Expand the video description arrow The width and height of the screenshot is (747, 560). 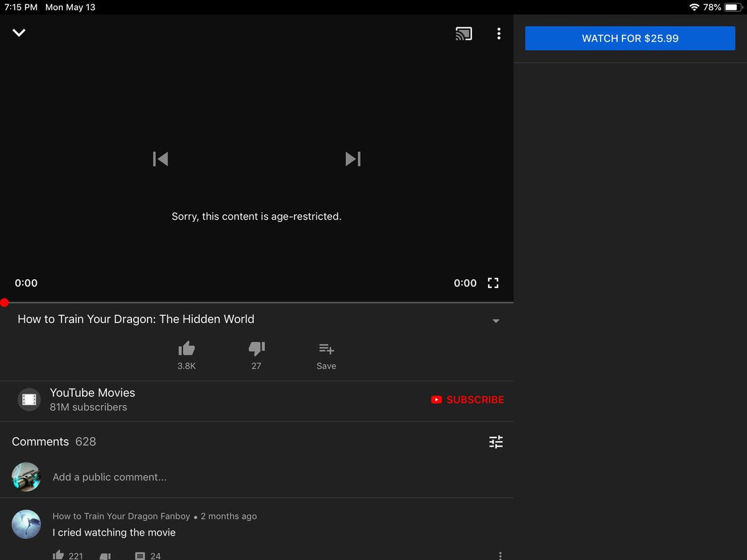point(496,321)
